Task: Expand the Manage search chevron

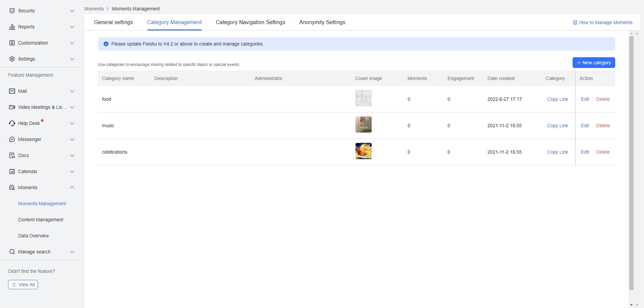Action: (72, 252)
